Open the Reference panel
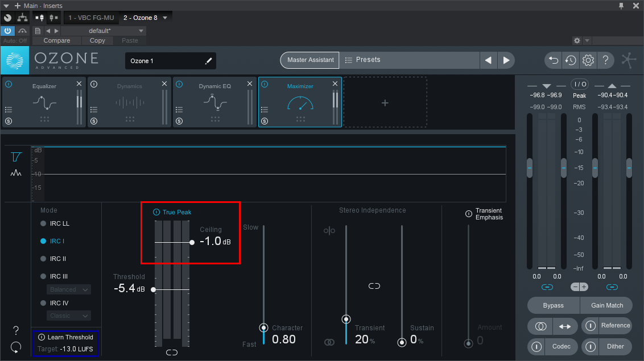This screenshot has height=361, width=644. 615,325
